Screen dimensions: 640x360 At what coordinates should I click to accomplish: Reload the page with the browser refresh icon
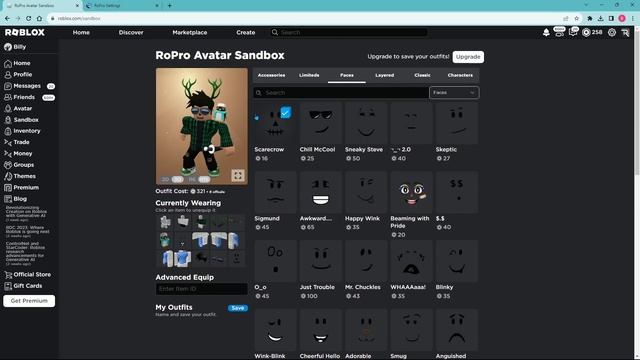29,18
